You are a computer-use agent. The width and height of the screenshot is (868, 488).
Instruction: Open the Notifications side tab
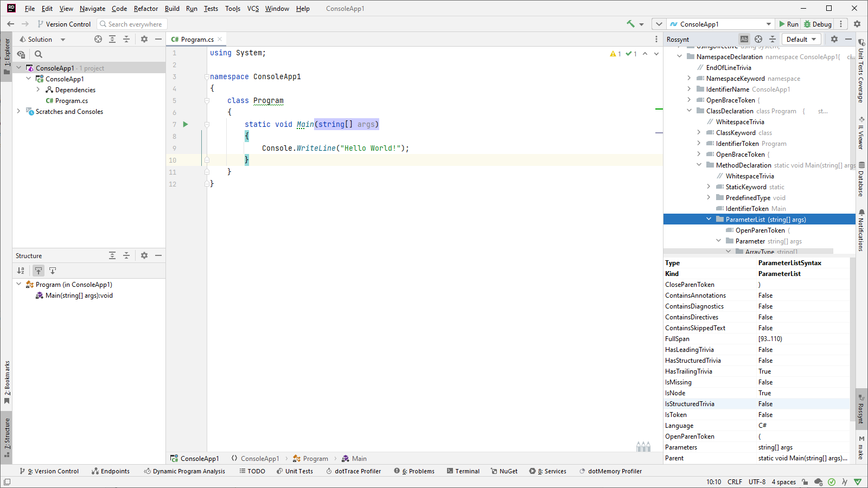[861, 230]
